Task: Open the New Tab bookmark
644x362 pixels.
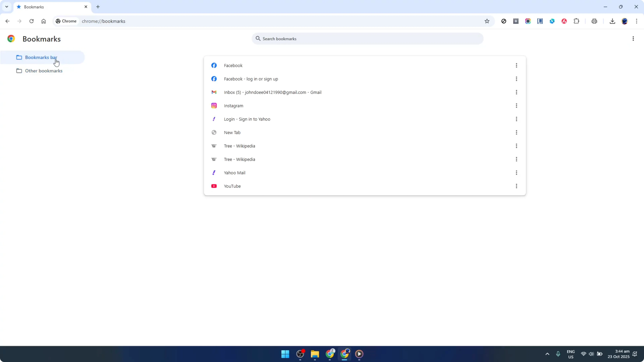Action: (x=365, y=132)
